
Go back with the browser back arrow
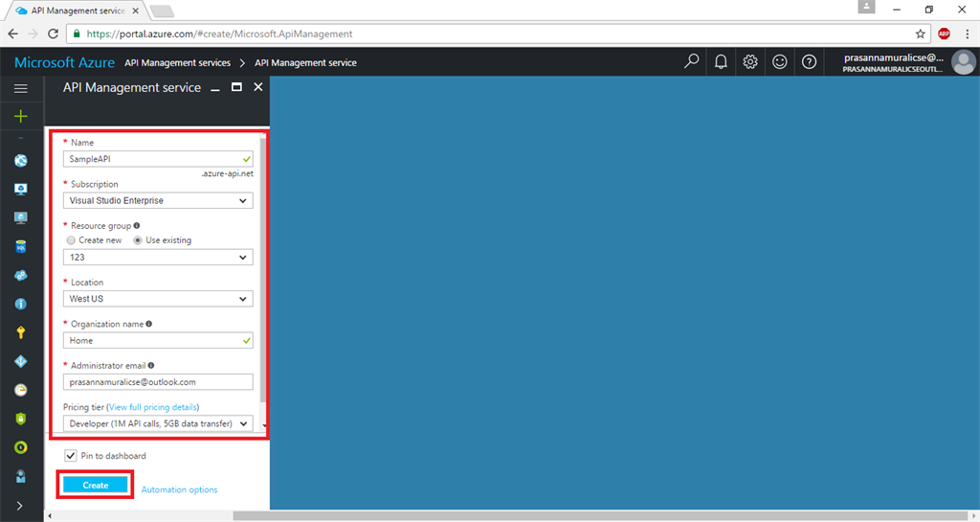(13, 34)
